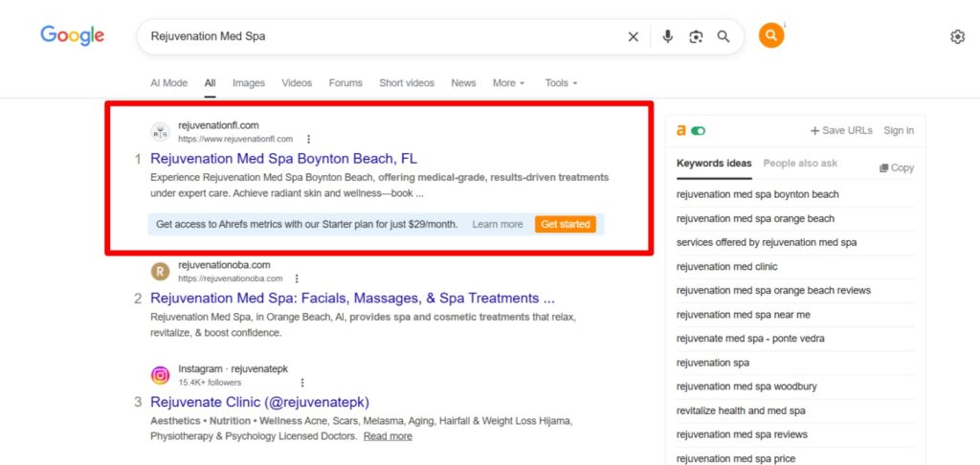Switch to People also ask tab
The width and height of the screenshot is (980, 465).
(x=800, y=164)
